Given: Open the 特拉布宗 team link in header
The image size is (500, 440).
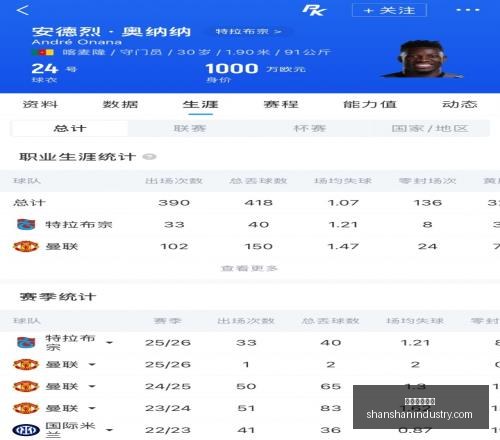Looking at the screenshot, I should [x=249, y=31].
